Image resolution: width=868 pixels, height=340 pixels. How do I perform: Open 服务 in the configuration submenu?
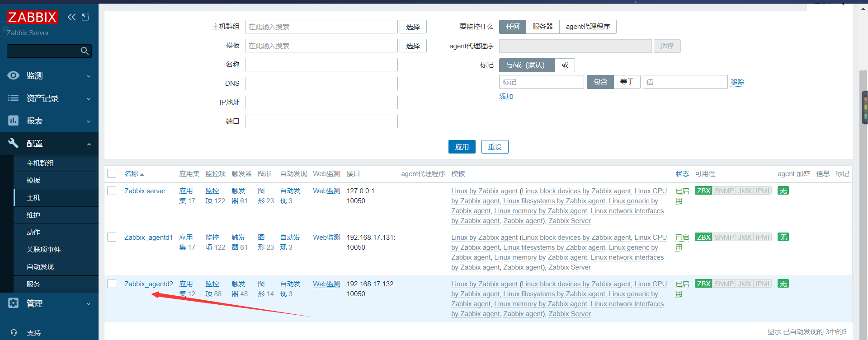tap(56, 284)
